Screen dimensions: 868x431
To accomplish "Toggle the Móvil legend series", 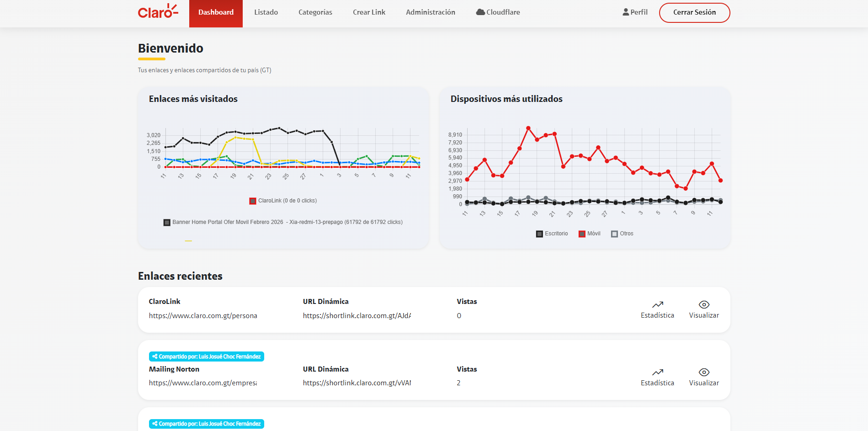I will (x=590, y=234).
